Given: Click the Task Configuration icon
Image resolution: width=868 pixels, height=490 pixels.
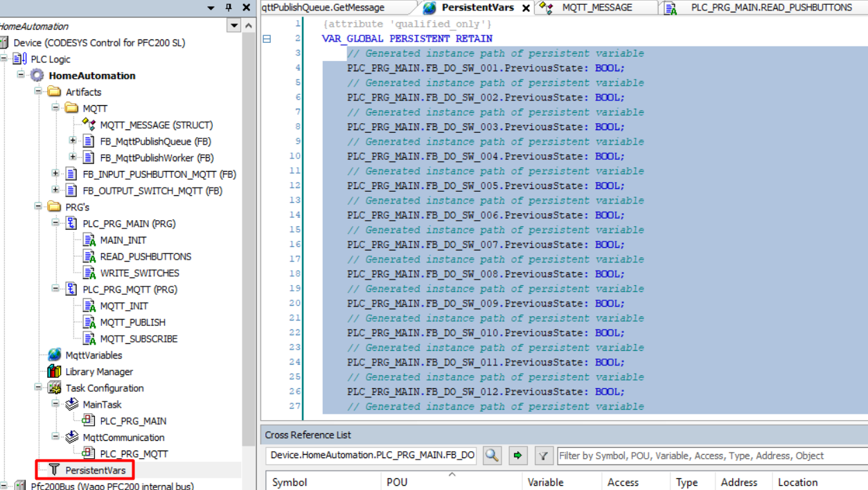Looking at the screenshot, I should (x=54, y=388).
